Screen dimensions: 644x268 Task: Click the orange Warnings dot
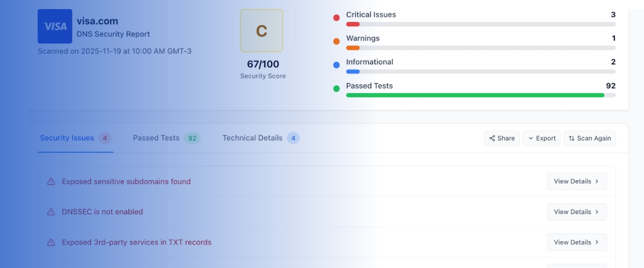[336, 41]
